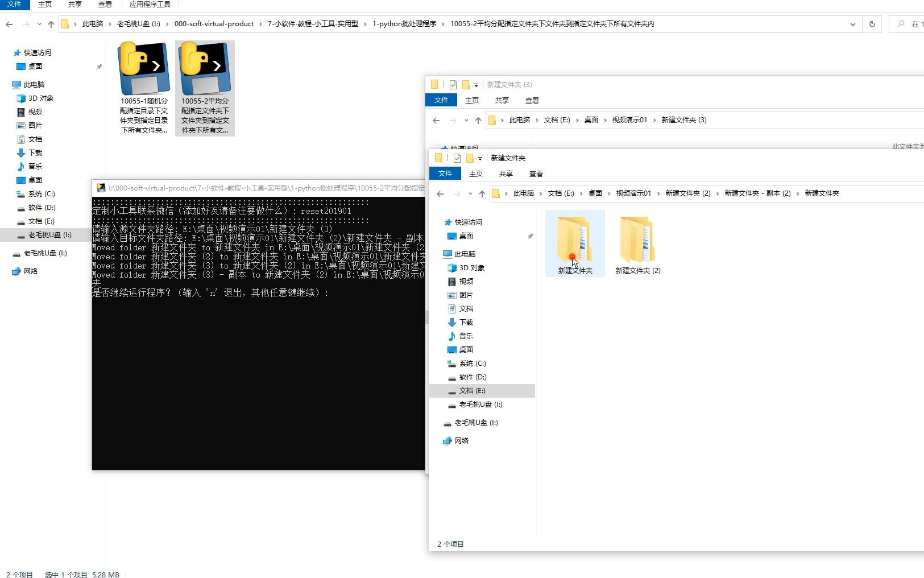Open 视频 in main window sidebar
This screenshot has width=924, height=578.
tap(35, 112)
